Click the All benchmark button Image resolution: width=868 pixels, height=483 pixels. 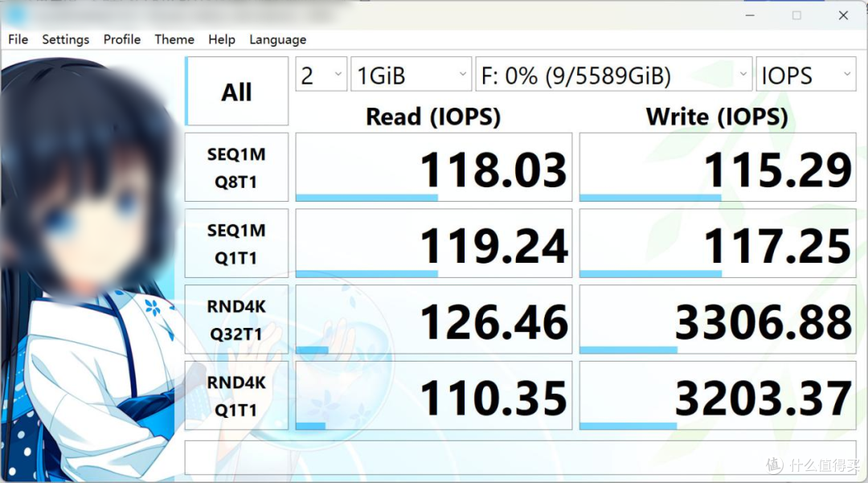coord(236,92)
